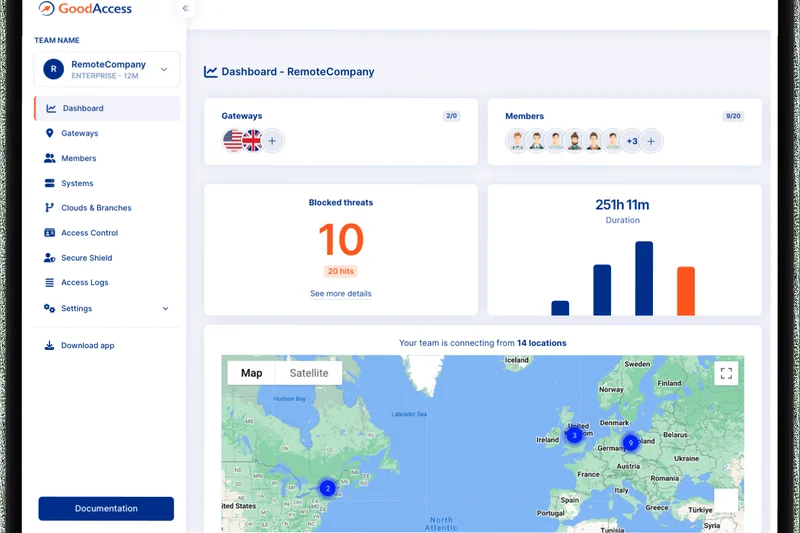Expand the Settings submenu chevron

(x=166, y=309)
